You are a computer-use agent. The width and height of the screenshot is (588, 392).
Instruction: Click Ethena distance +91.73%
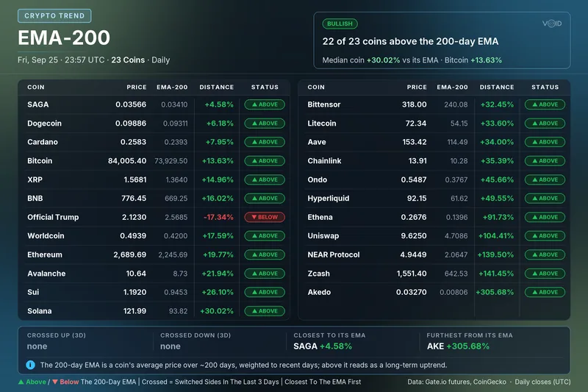(x=498, y=217)
